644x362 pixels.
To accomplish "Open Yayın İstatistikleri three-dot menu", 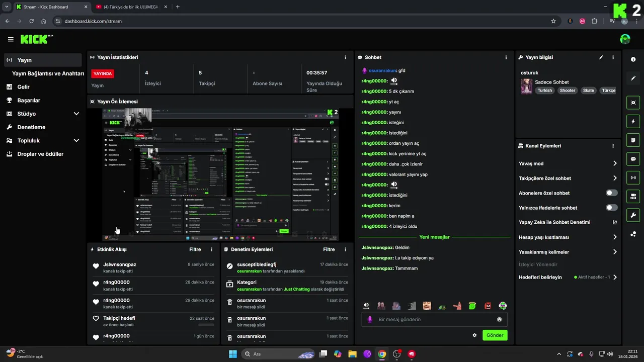I will (x=345, y=57).
